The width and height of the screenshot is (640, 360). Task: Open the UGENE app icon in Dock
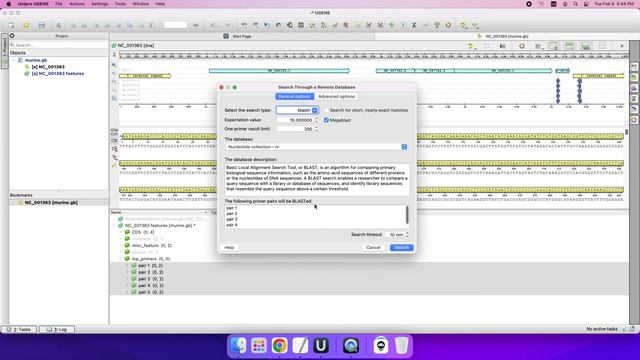tap(320, 346)
